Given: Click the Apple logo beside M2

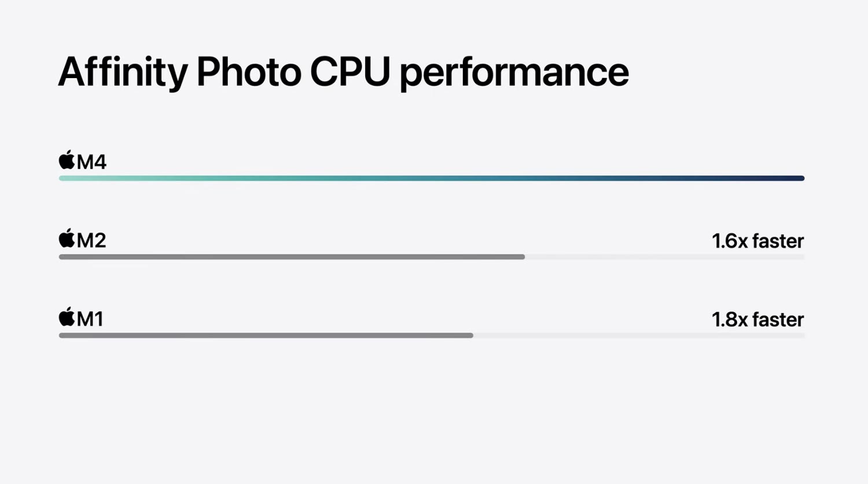Looking at the screenshot, I should 67,238.
